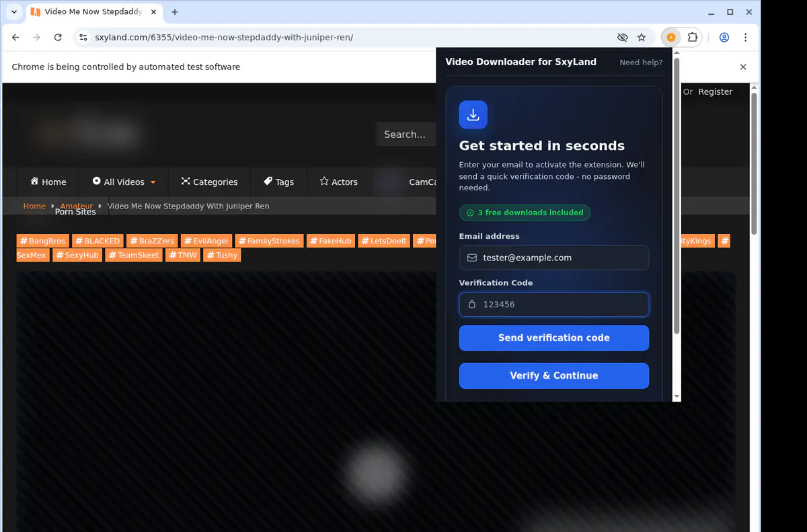The image size is (807, 532).
Task: Select the #BangBros tag
Action: point(42,241)
